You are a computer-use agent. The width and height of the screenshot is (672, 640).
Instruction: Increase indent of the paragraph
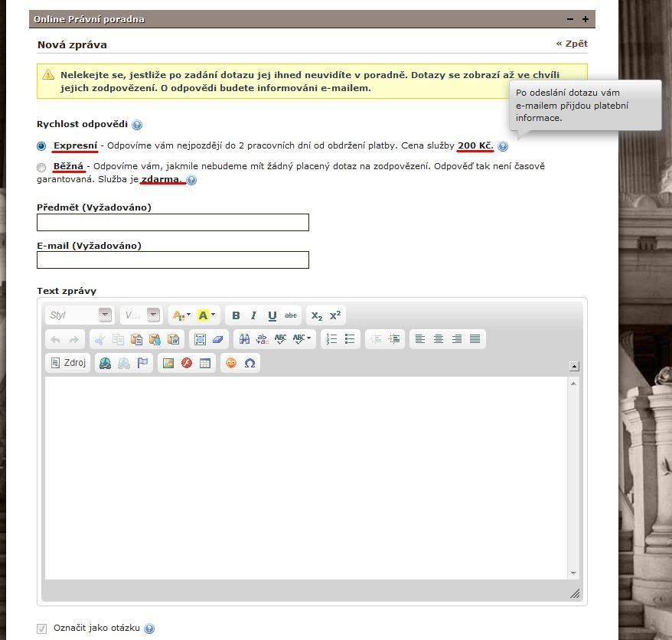(394, 339)
